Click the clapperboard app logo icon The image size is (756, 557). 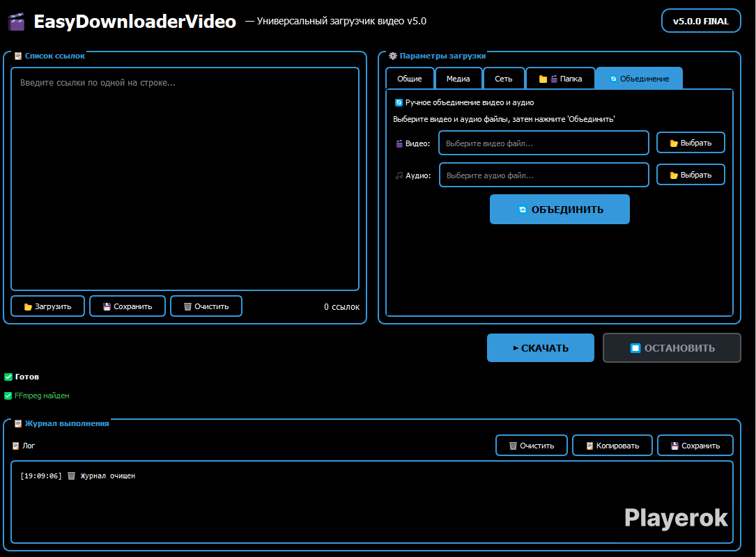17,22
